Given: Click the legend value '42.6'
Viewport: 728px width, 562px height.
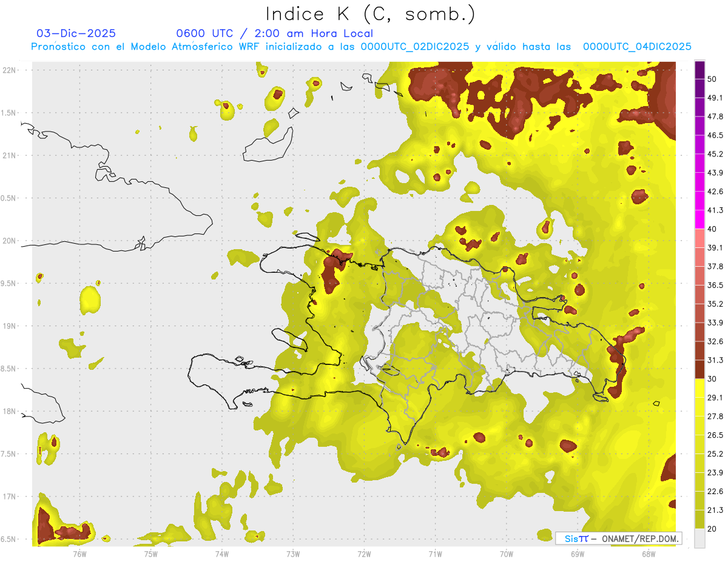Looking at the screenshot, I should pyautogui.click(x=715, y=192).
